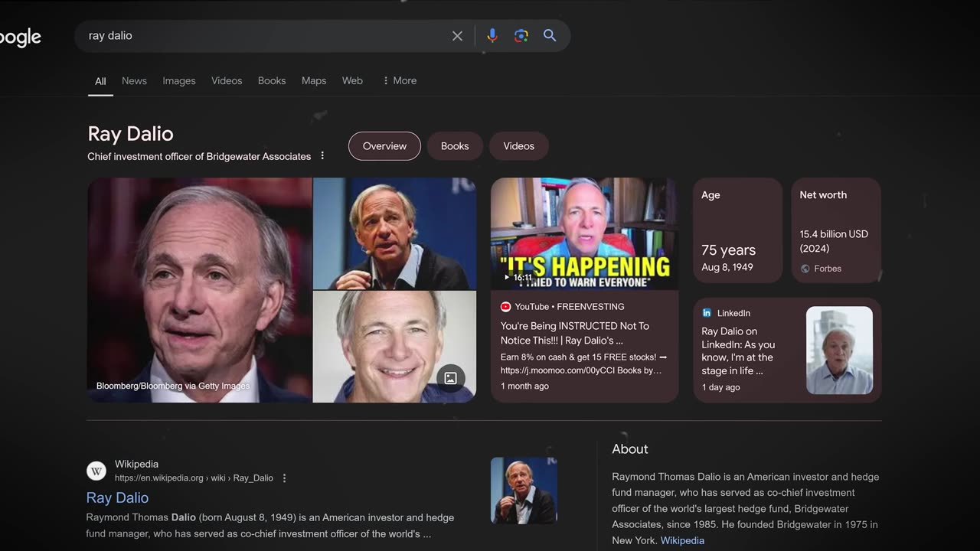
Task: Click the en.wikipedia.org URL breadcrumb
Action: click(194, 478)
